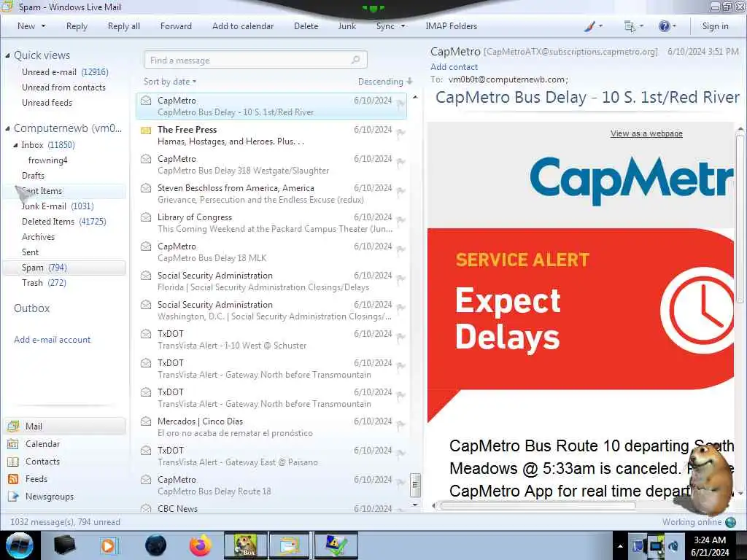Image resolution: width=747 pixels, height=560 pixels.
Task: Open the Sync dropdown arrow
Action: [403, 26]
